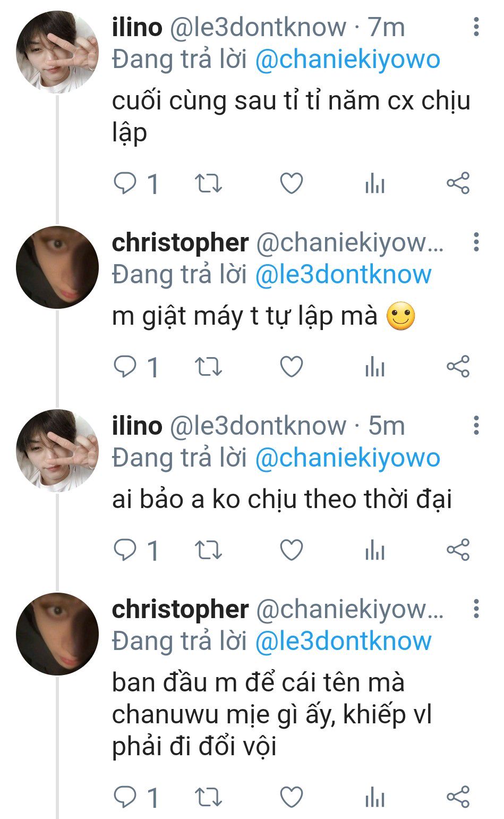Open more options on "m giật máy" tweet

coord(476,242)
